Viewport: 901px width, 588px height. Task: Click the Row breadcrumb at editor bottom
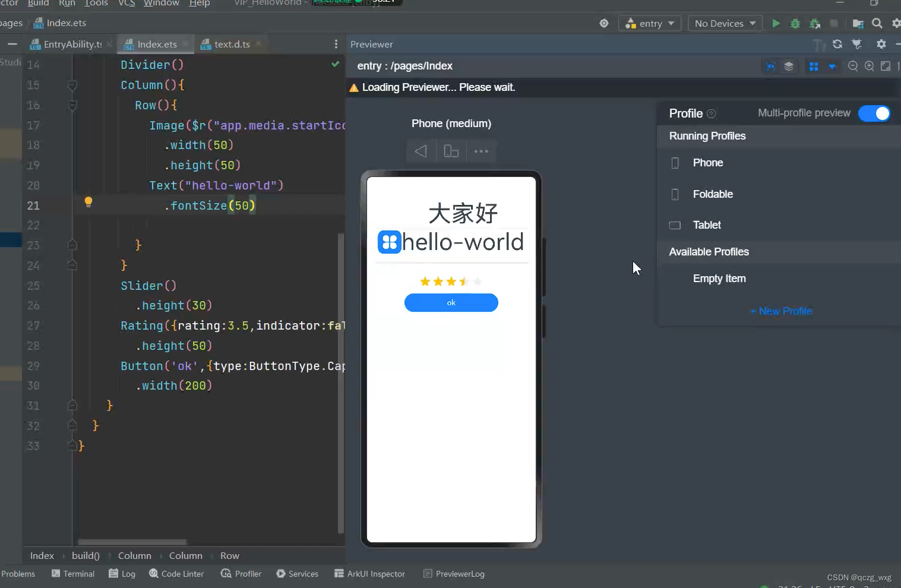pos(230,556)
